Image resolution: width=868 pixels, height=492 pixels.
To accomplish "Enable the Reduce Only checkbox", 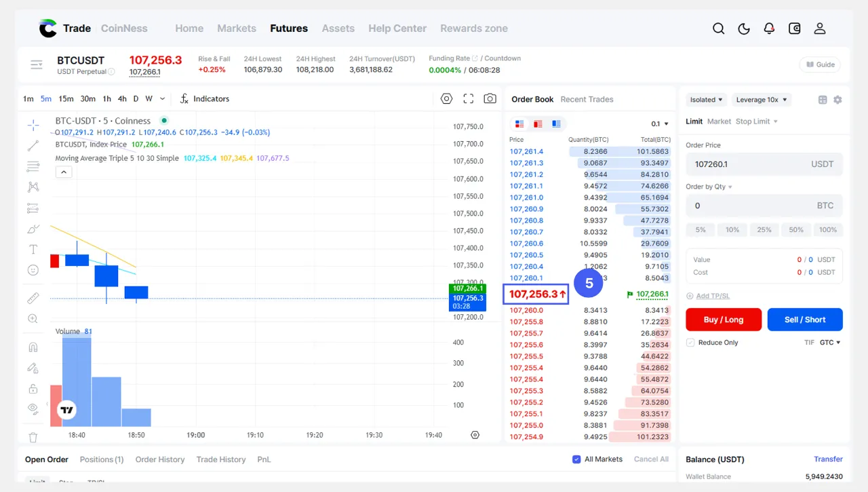I will [x=690, y=343].
